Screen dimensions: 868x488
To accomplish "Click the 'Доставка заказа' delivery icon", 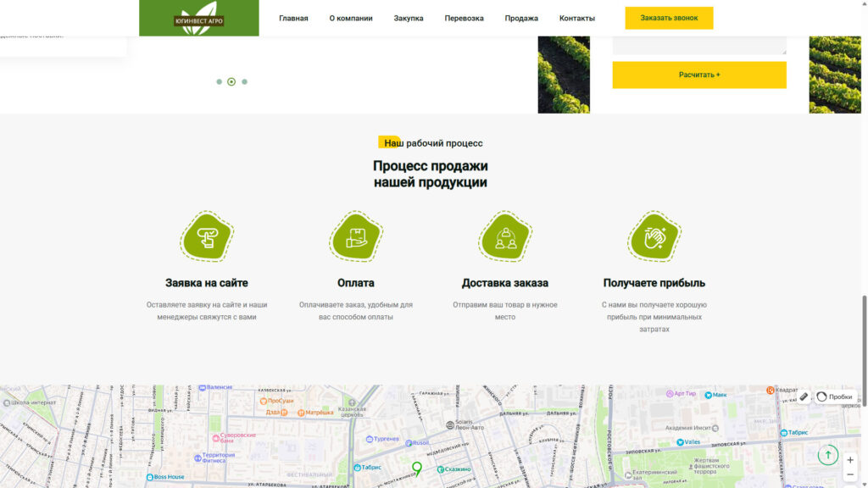I will (505, 236).
